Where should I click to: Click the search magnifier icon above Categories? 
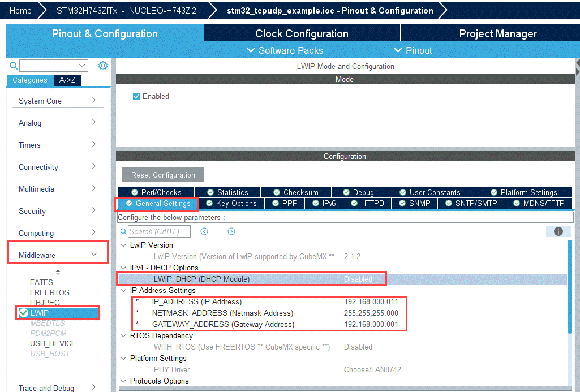(14, 66)
